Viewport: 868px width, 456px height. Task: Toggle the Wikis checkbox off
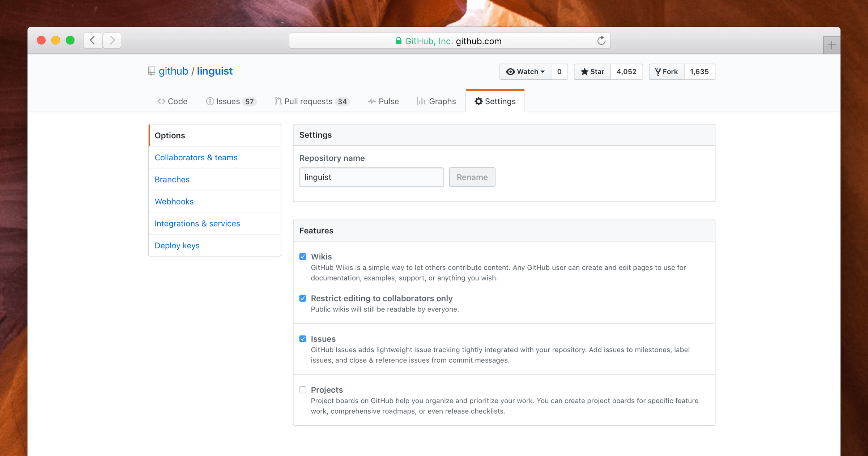303,256
